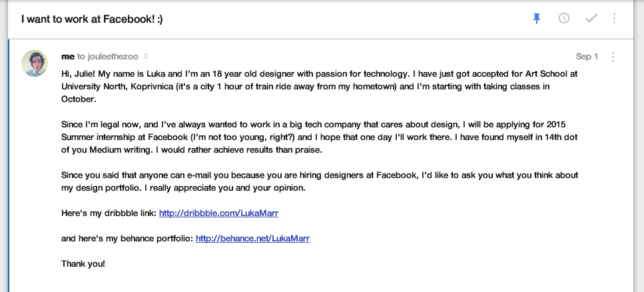Open the conversation options menu beside the checkmark
The image size is (644, 292).
point(614,19)
